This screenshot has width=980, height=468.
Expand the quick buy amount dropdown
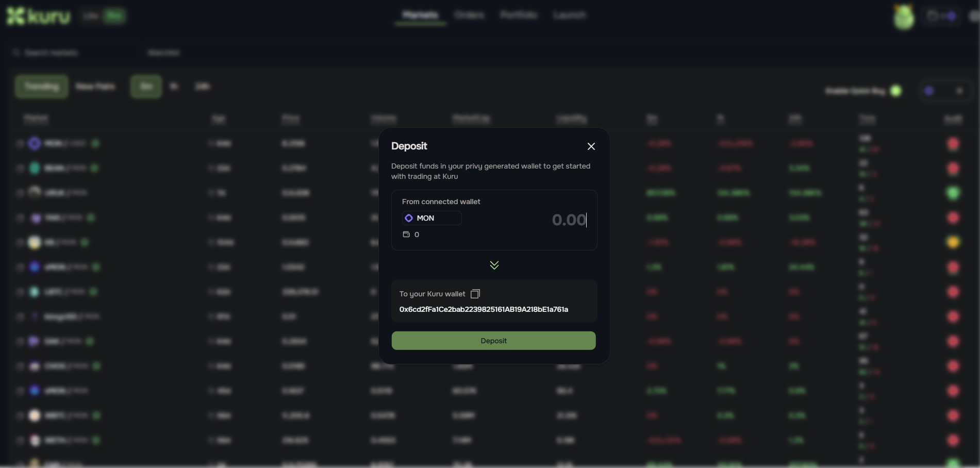959,91
